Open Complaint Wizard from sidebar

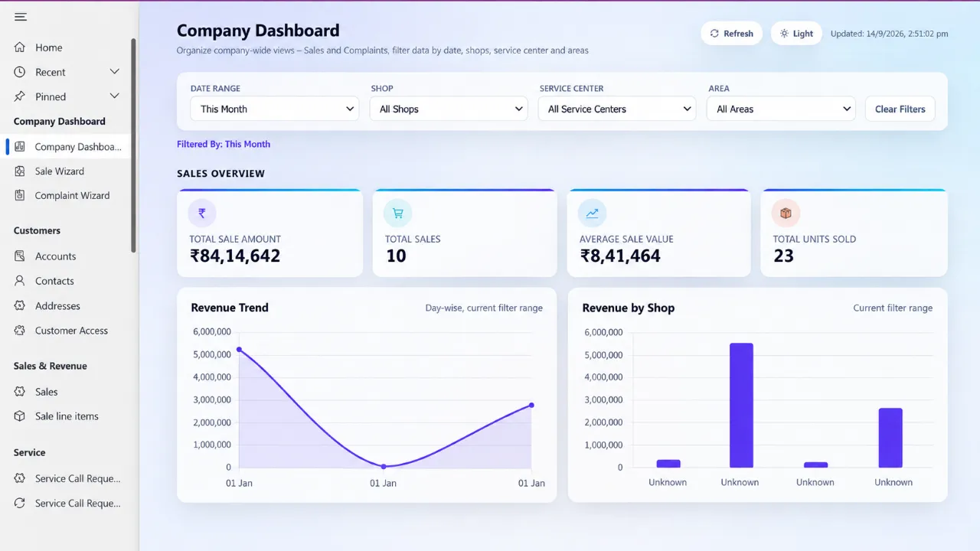click(x=67, y=195)
